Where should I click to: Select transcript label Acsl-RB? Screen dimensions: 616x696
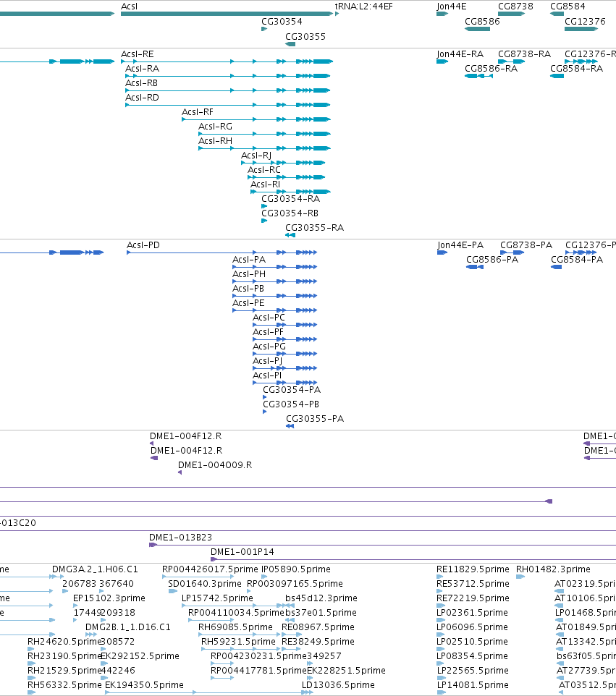pos(141,83)
